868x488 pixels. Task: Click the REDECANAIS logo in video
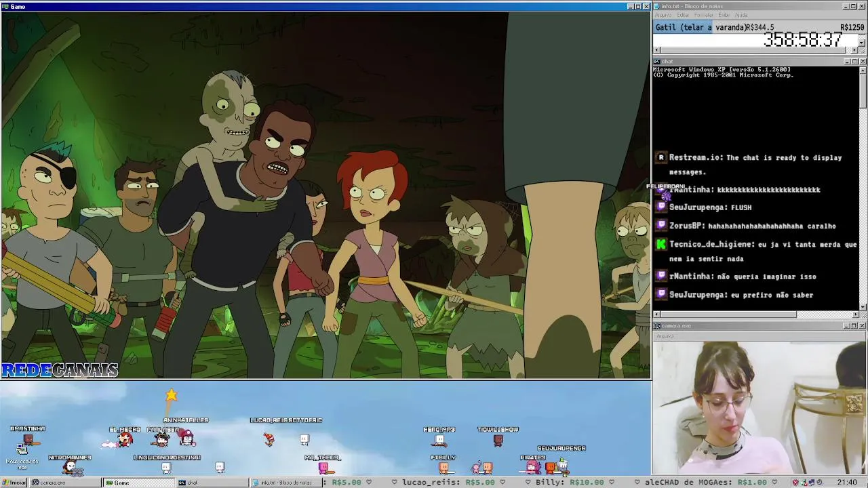pos(60,370)
